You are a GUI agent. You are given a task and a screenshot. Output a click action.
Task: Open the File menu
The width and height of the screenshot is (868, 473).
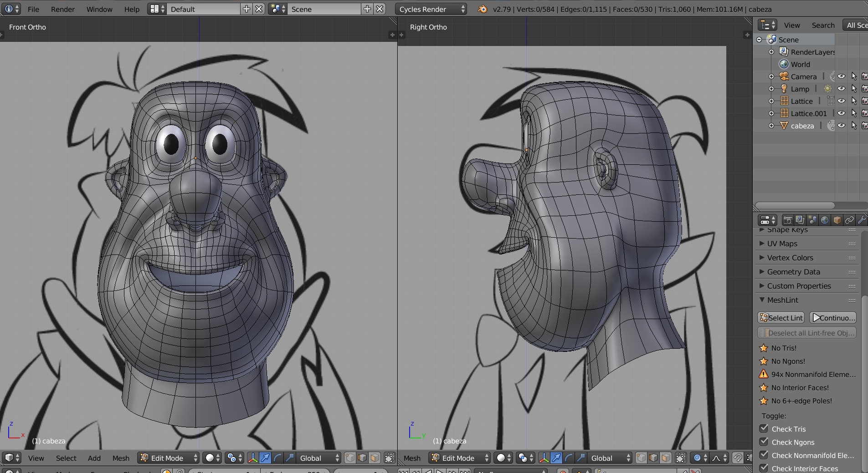click(x=33, y=9)
